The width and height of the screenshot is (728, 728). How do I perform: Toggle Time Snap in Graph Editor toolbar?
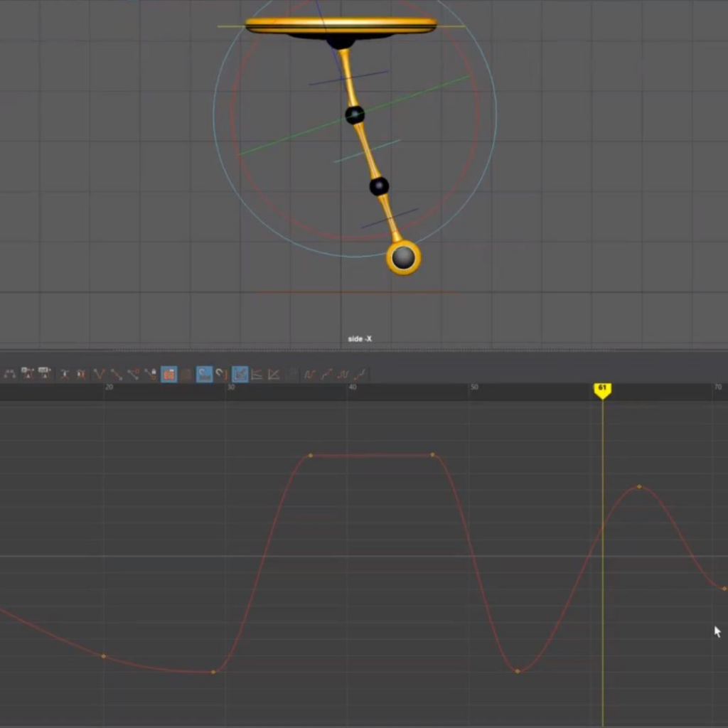coord(204,374)
